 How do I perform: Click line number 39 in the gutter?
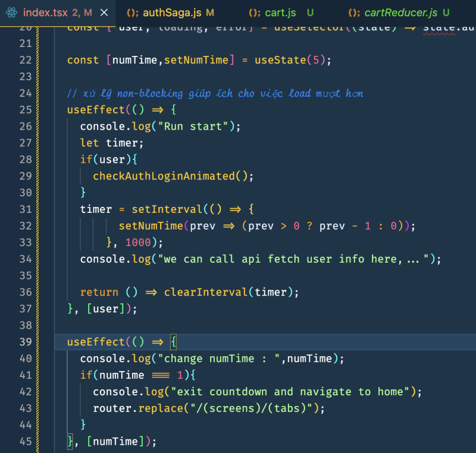(25, 342)
